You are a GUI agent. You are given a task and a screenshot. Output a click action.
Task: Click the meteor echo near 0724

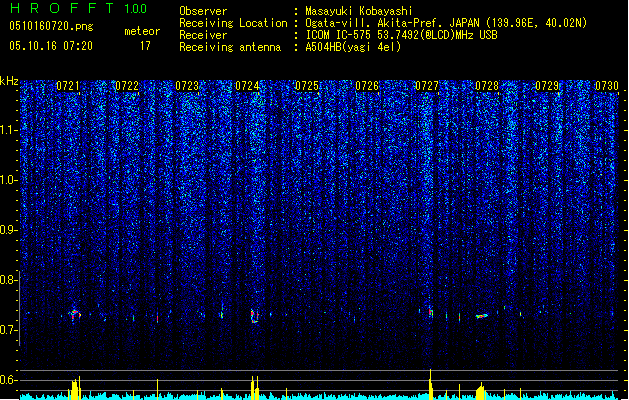254,315
